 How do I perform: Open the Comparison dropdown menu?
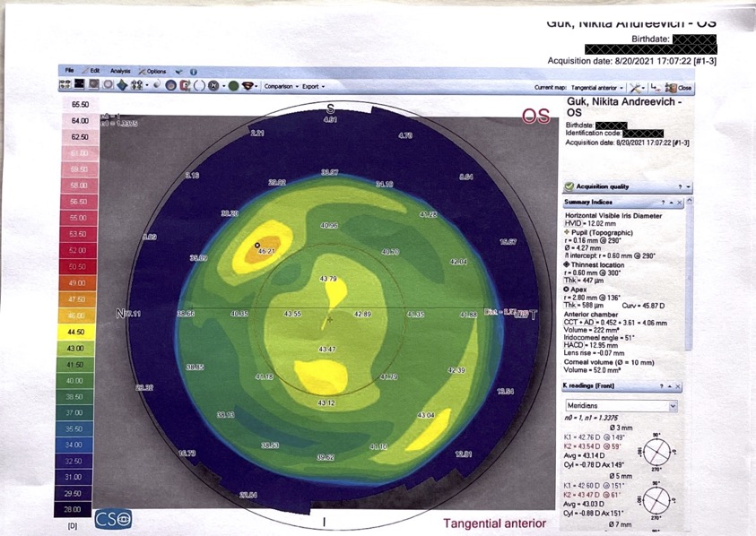tap(281, 86)
